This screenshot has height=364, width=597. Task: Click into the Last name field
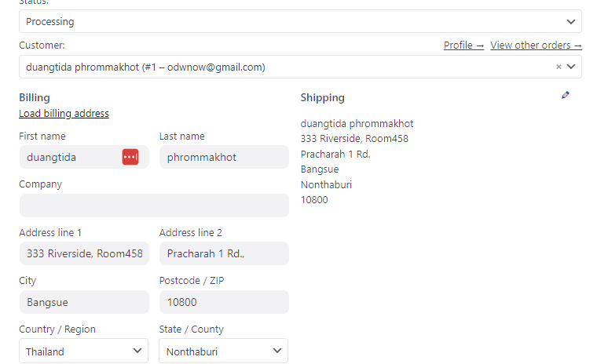(x=224, y=157)
